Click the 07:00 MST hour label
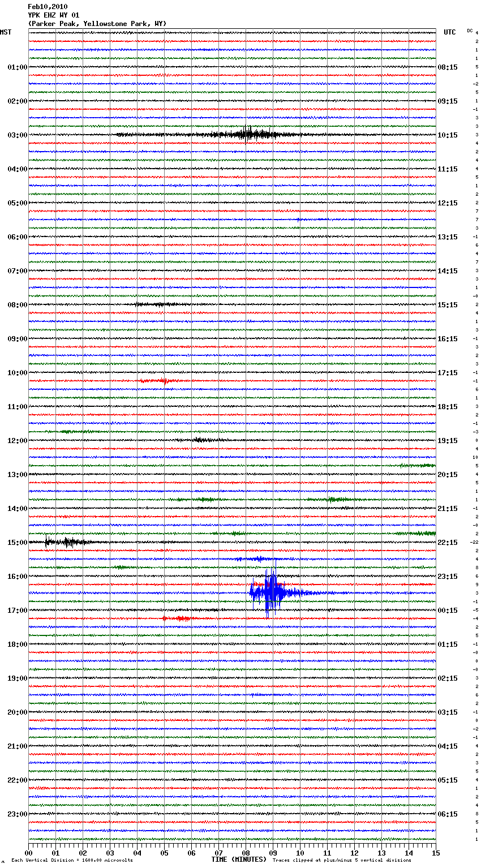481x868 pixels. (18, 271)
